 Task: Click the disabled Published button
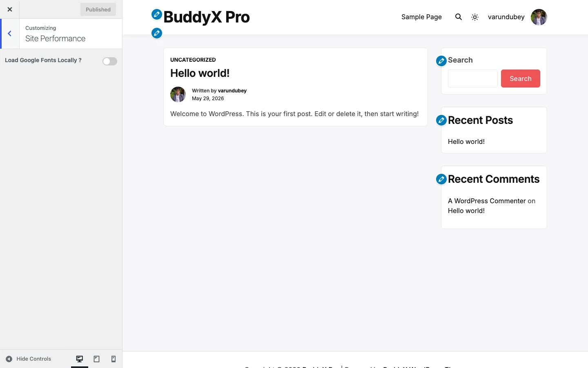click(98, 9)
